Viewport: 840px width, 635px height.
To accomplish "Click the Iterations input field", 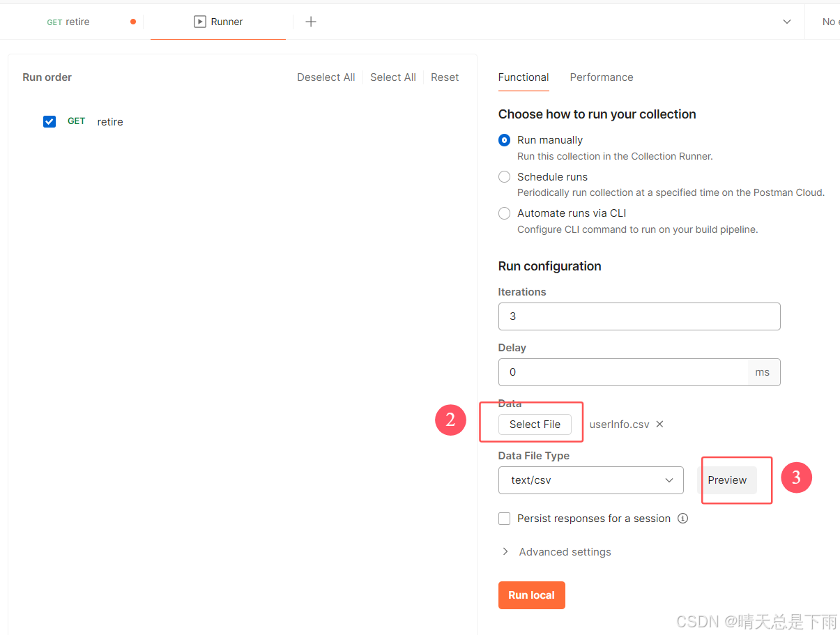I will pyautogui.click(x=639, y=316).
